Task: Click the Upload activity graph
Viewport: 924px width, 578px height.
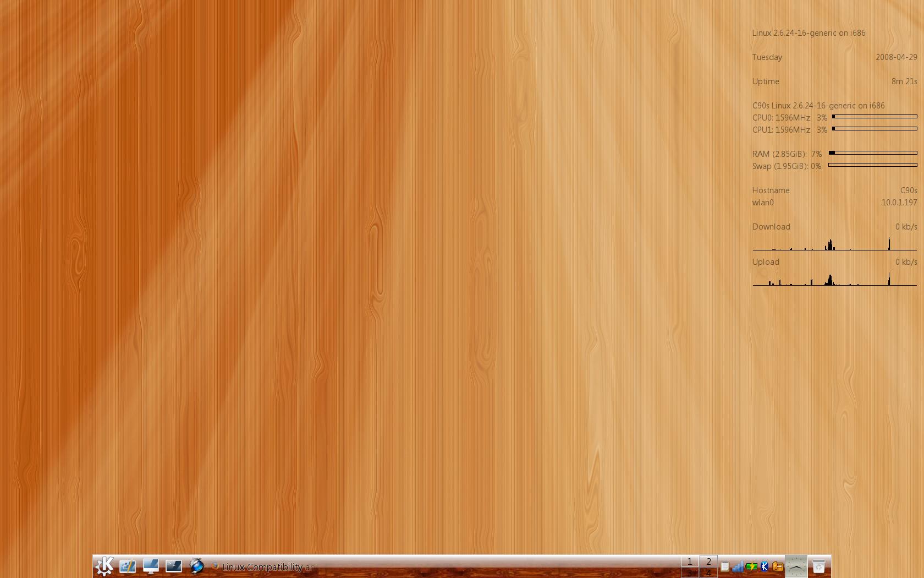Action: click(835, 279)
